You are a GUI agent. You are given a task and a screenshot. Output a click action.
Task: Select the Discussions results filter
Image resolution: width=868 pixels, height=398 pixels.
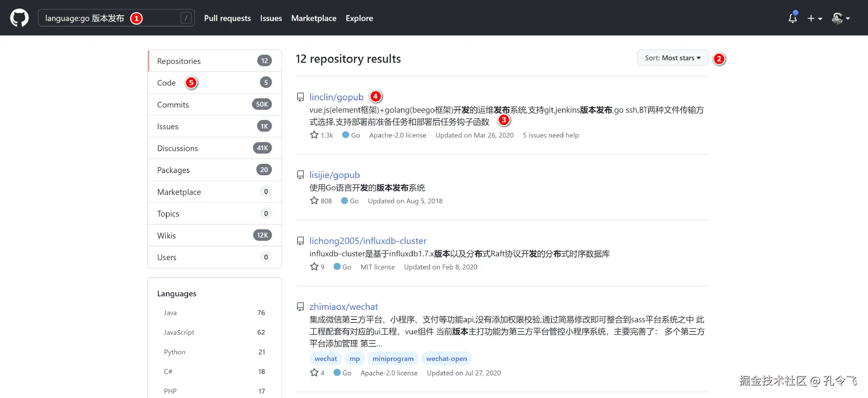215,148
